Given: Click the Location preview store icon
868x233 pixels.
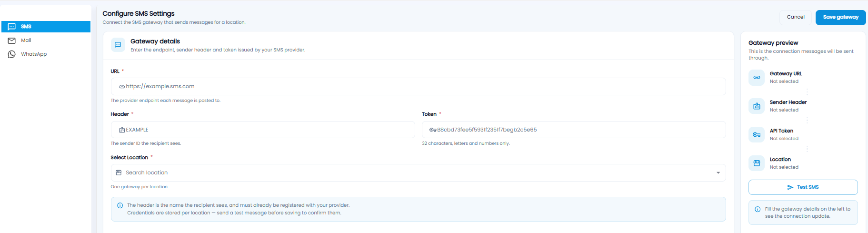Looking at the screenshot, I should 757,163.
